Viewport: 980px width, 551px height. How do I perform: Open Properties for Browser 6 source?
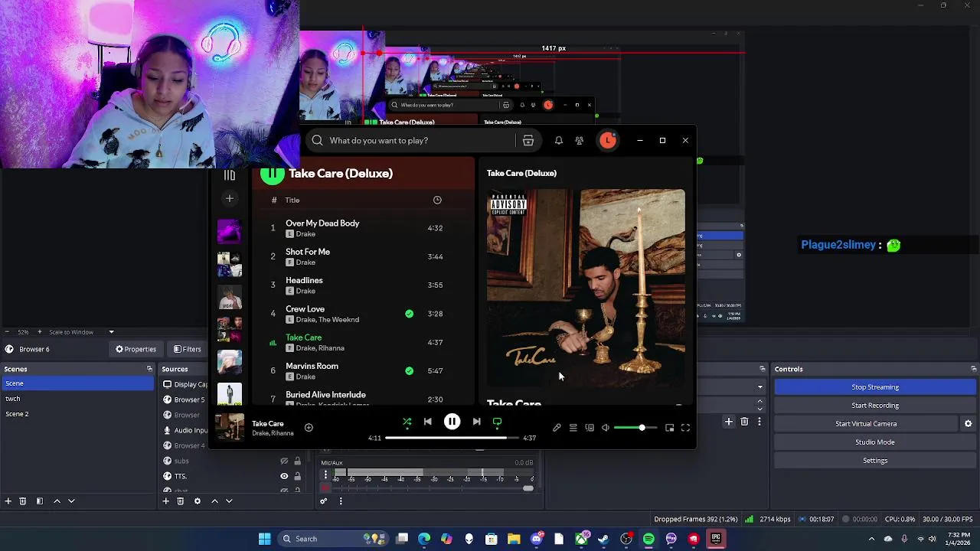coord(136,349)
